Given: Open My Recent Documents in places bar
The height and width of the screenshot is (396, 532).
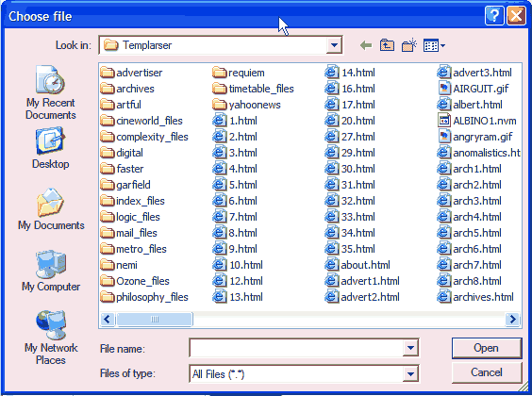Looking at the screenshot, I should pos(51,92).
